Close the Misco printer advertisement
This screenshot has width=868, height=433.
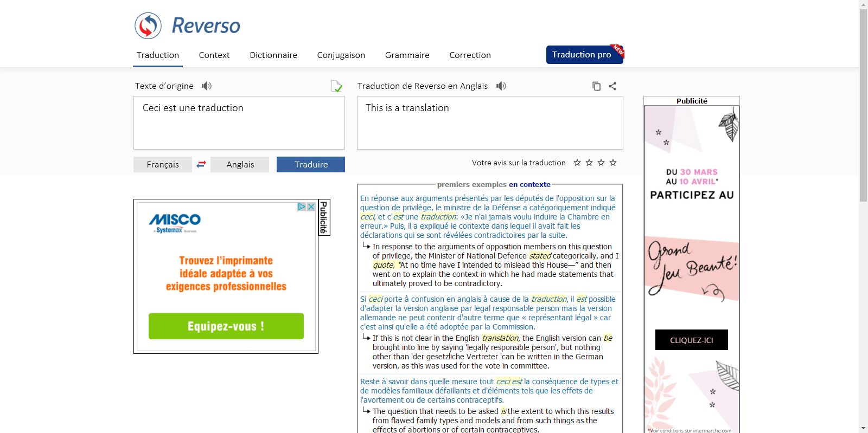tap(311, 206)
